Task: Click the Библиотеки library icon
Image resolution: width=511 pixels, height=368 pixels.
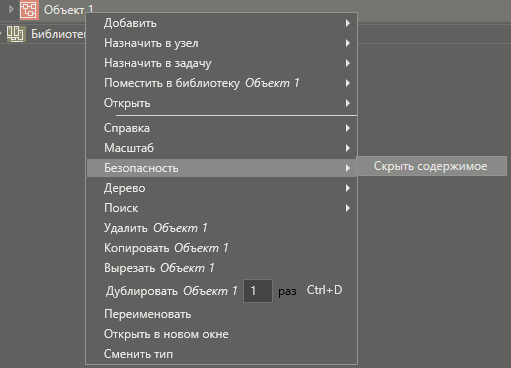Action: click(x=15, y=34)
